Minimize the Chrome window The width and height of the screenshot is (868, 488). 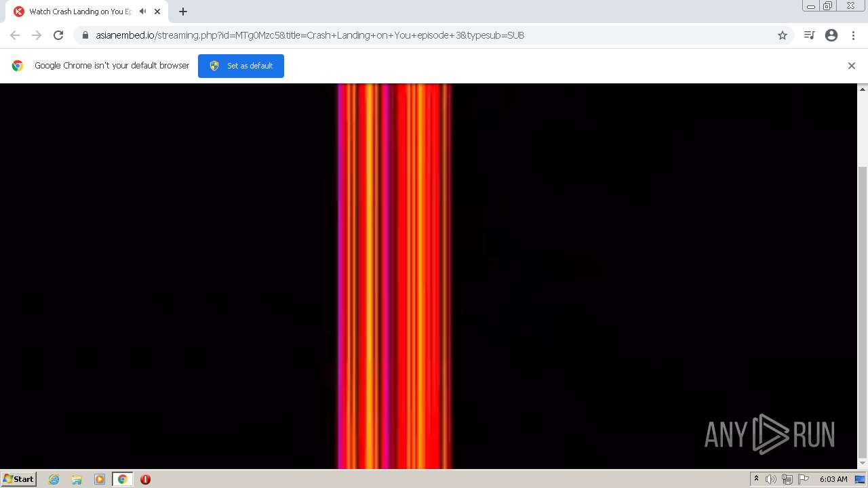[x=811, y=6]
